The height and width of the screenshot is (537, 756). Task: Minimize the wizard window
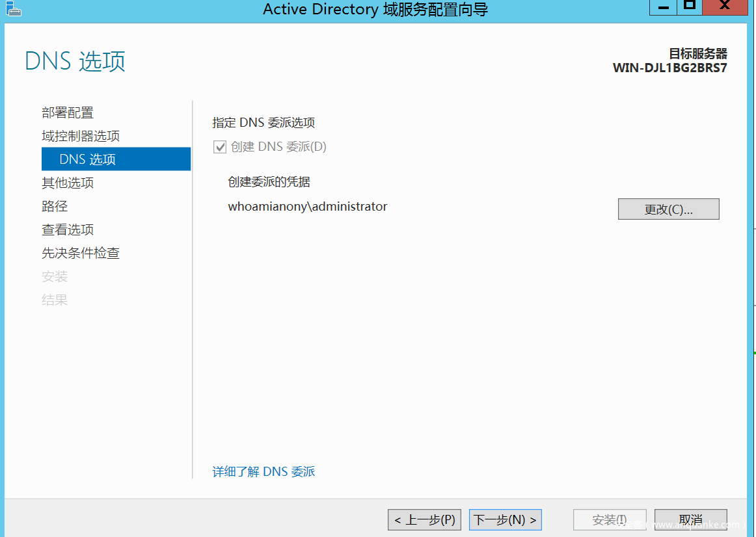(664, 7)
